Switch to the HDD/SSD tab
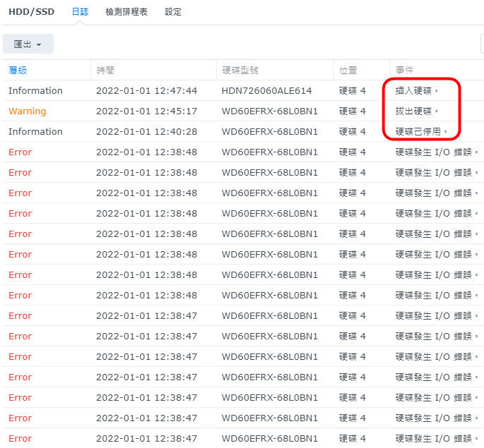The image size is (484, 448). (x=32, y=12)
